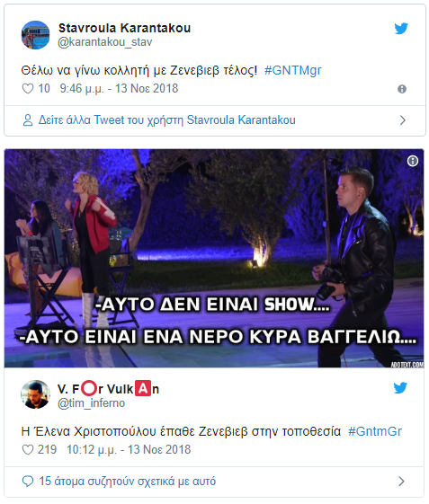Click the speech bubble icon near '15 άτομα'

(x=28, y=482)
